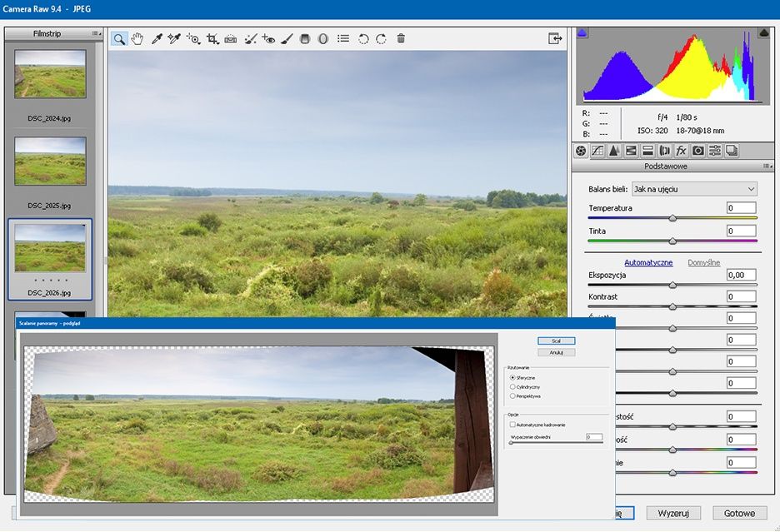Image resolution: width=780 pixels, height=532 pixels.
Task: Toggle full screen mode icon
Action: click(x=555, y=38)
